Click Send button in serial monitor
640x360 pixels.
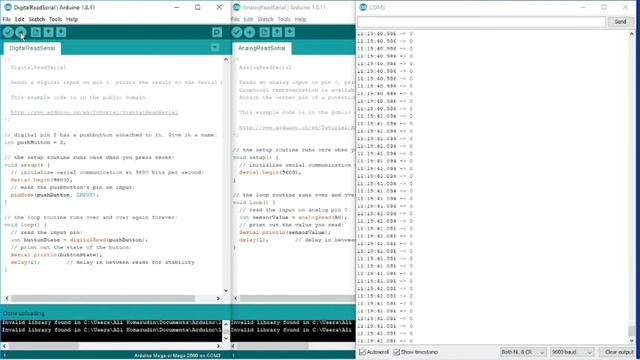[x=620, y=22]
